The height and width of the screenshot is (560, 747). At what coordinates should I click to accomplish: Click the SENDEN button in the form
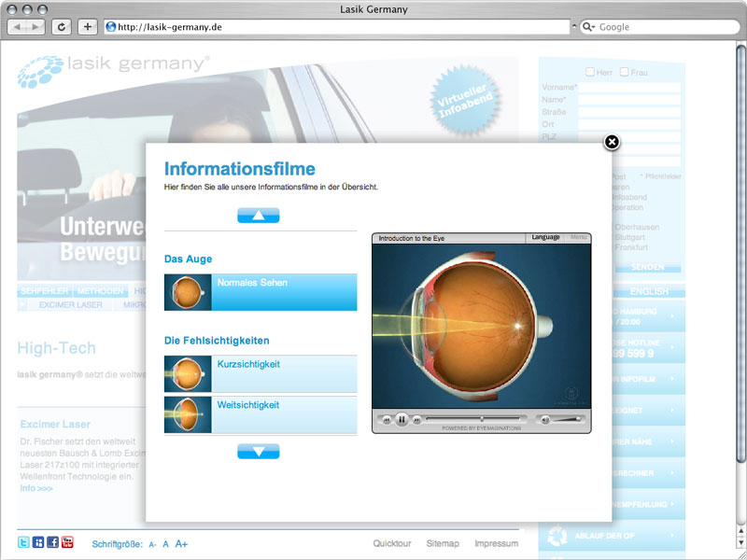click(648, 267)
